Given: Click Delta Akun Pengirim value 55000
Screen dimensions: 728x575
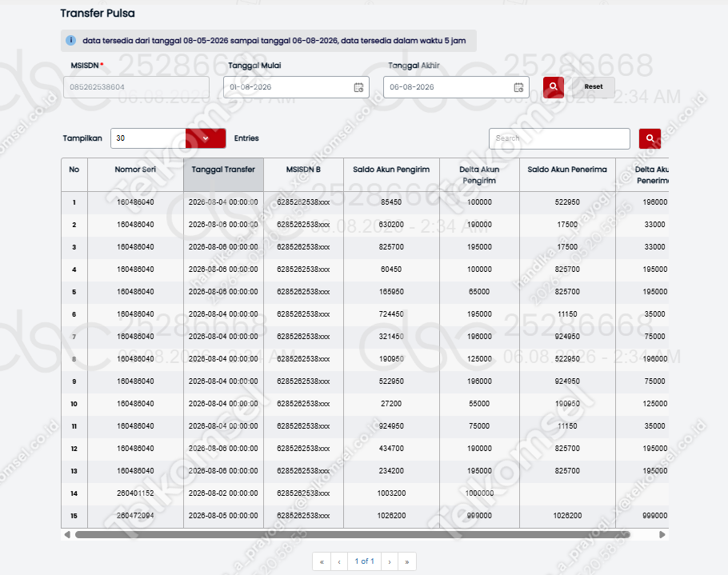Looking at the screenshot, I should 479,404.
